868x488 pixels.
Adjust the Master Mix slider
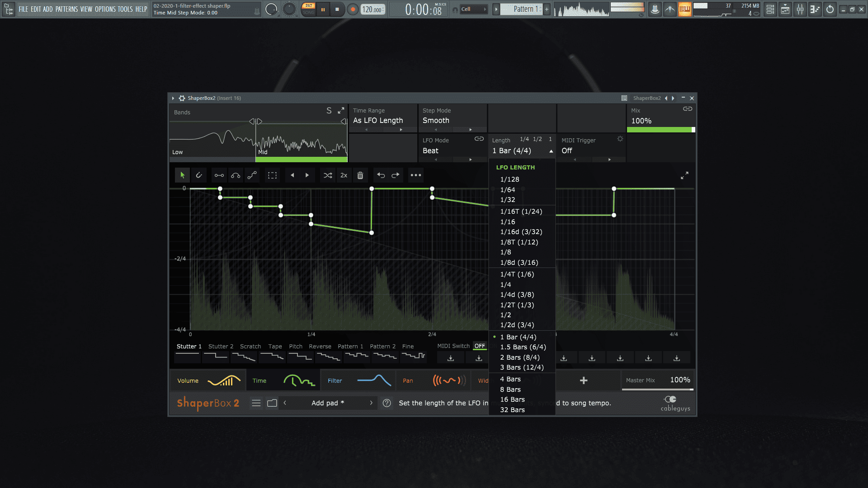[x=658, y=389]
